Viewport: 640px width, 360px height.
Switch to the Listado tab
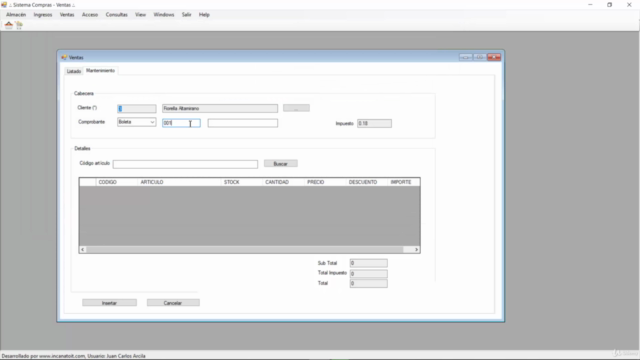[x=74, y=71]
